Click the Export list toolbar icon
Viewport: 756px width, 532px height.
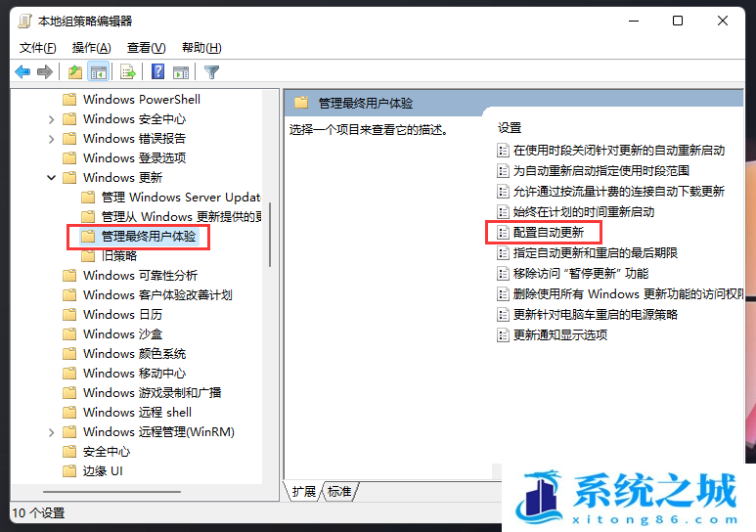pos(128,72)
